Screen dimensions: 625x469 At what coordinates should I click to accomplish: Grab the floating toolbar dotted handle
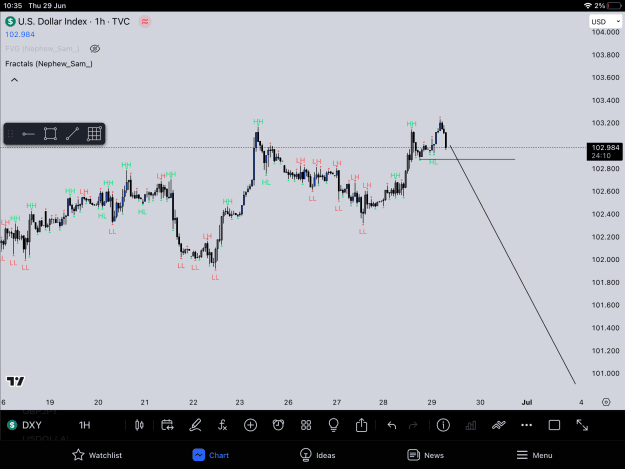(11, 134)
